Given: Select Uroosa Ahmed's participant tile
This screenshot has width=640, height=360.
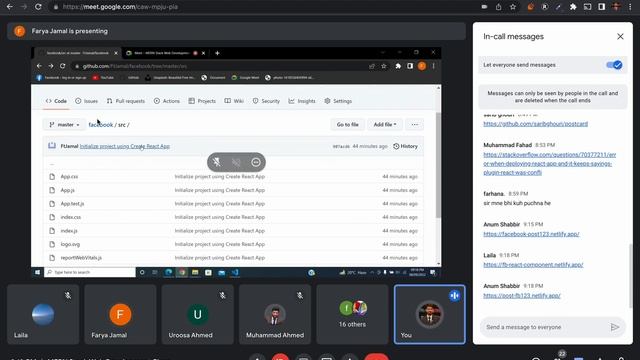Looking at the screenshot, I should 198,314.
